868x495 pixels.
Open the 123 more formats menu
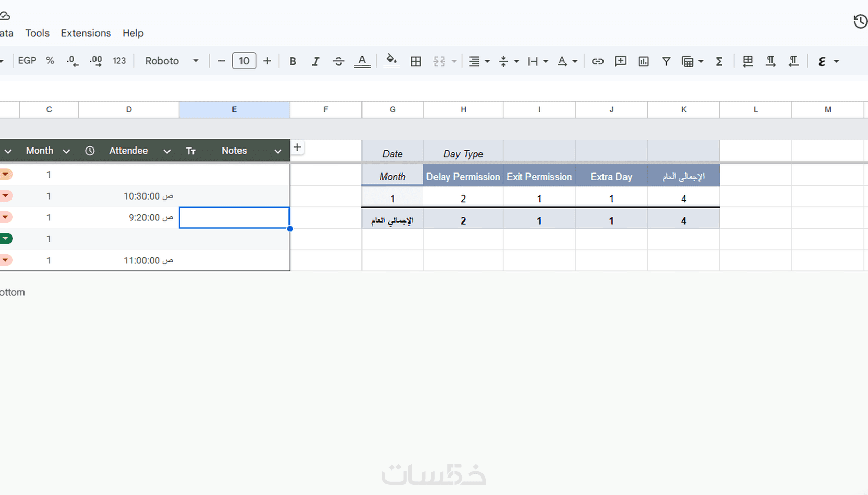coord(119,61)
